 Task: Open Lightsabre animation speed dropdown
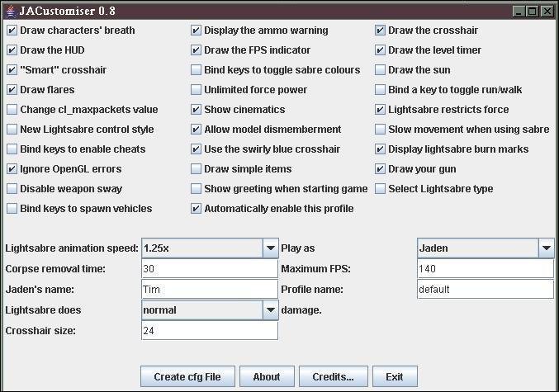click(270, 248)
